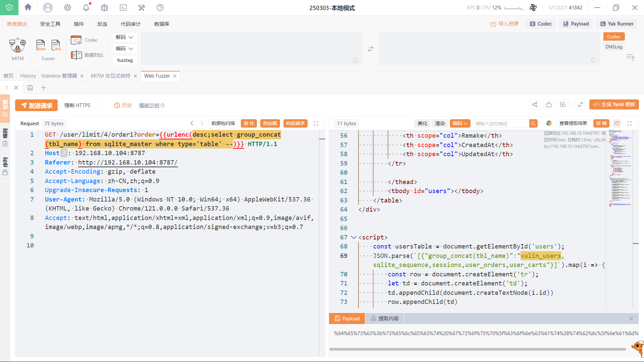Click the Generate Yaml template button

614,104
